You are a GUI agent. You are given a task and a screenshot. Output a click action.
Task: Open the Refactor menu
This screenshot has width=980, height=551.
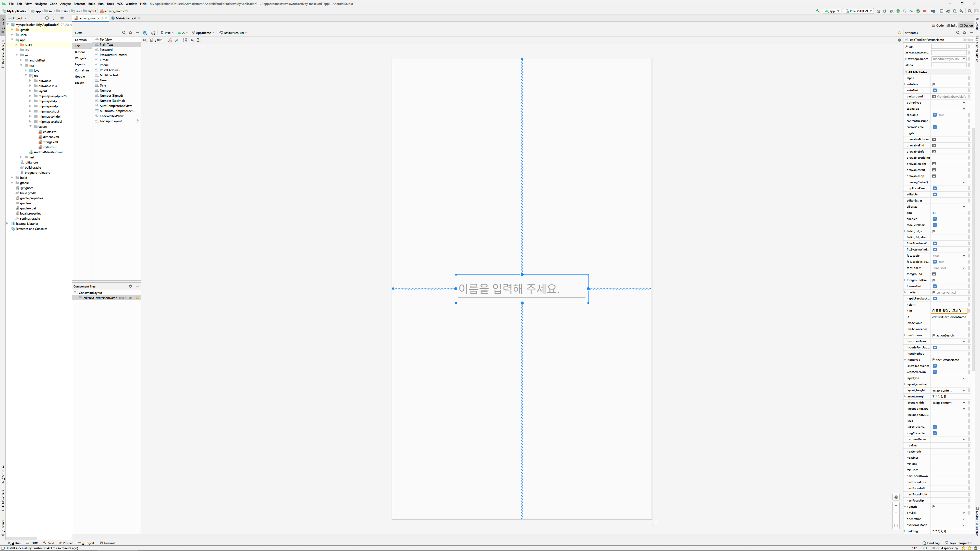79,4
